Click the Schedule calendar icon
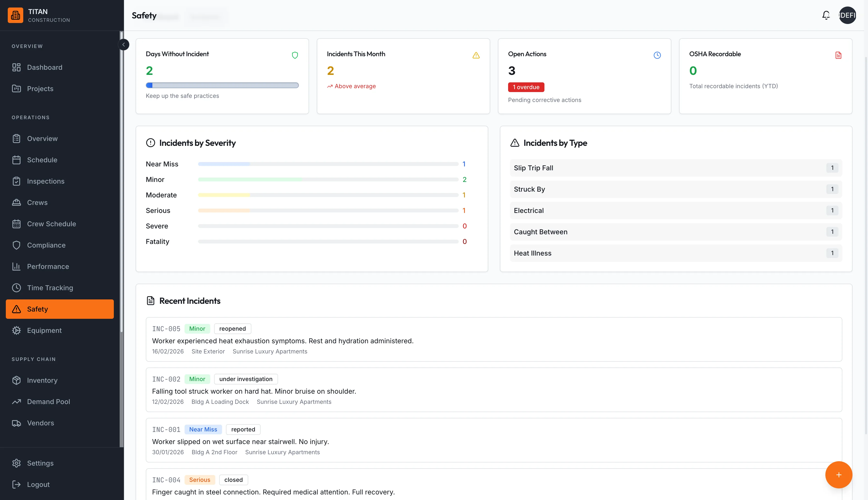This screenshot has height=500, width=868. 16,160
